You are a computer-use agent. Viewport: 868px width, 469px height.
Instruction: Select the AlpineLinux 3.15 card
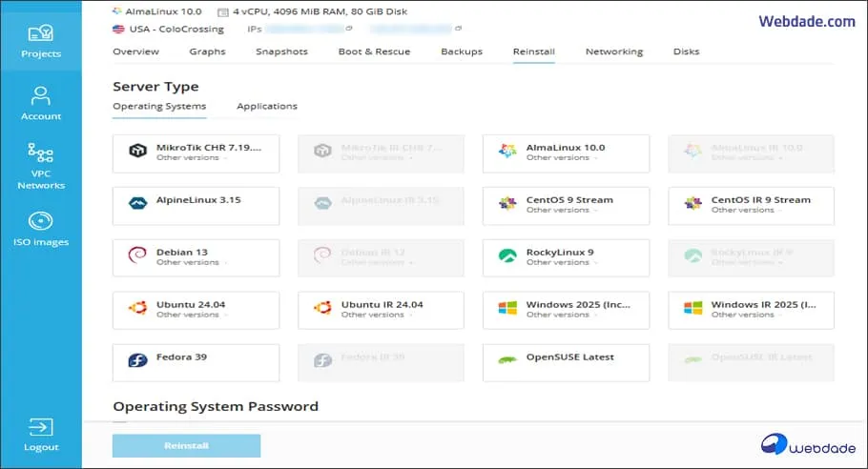[x=196, y=206]
